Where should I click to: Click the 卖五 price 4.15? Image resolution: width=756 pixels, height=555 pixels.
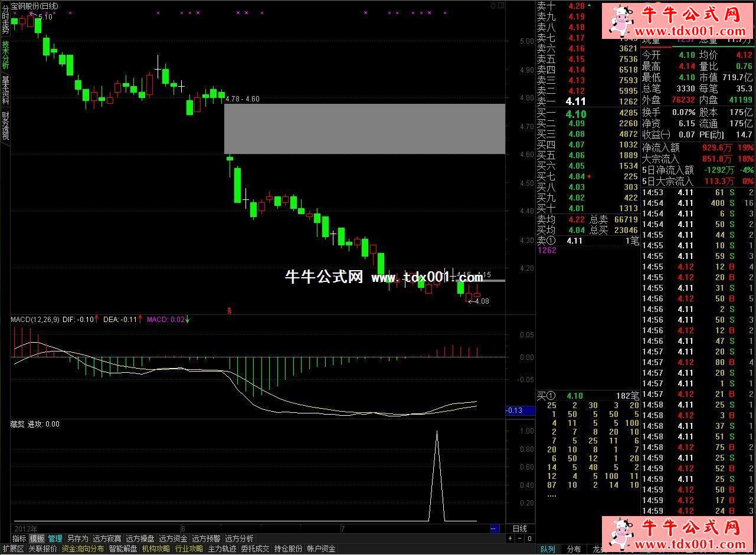click(x=577, y=59)
